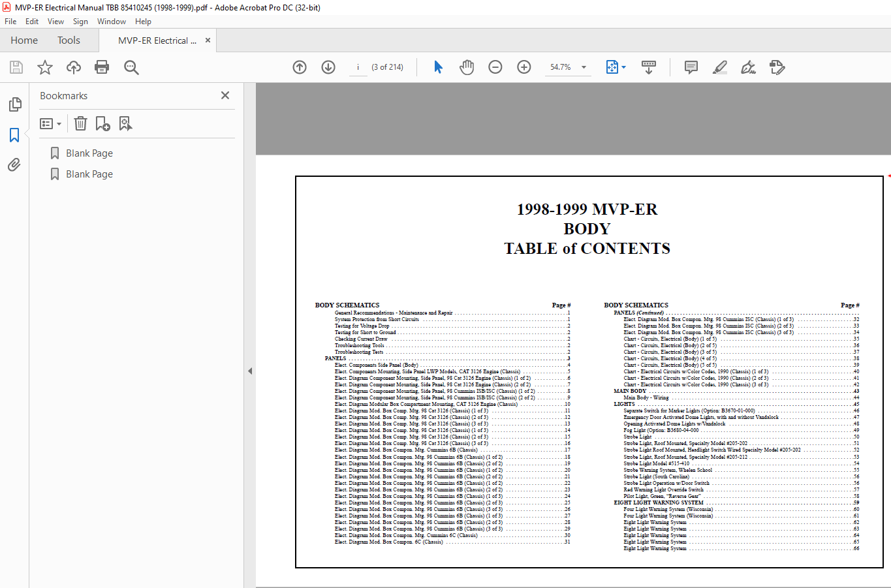The height and width of the screenshot is (588, 891).
Task: Add a comment note
Action: [691, 67]
